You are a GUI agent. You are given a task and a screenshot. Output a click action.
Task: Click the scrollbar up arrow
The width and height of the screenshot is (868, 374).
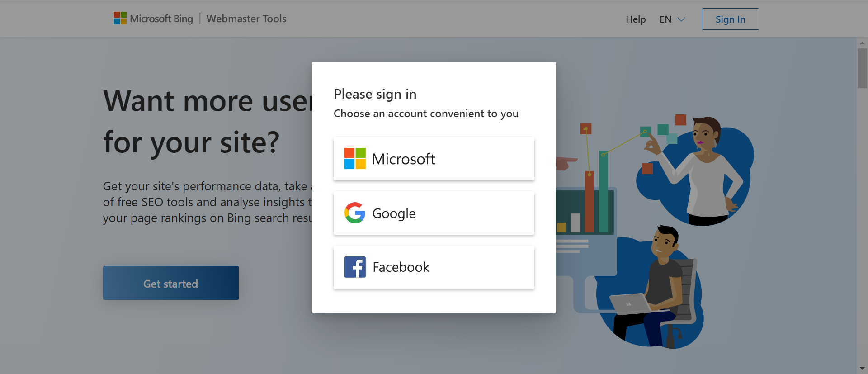pyautogui.click(x=863, y=43)
